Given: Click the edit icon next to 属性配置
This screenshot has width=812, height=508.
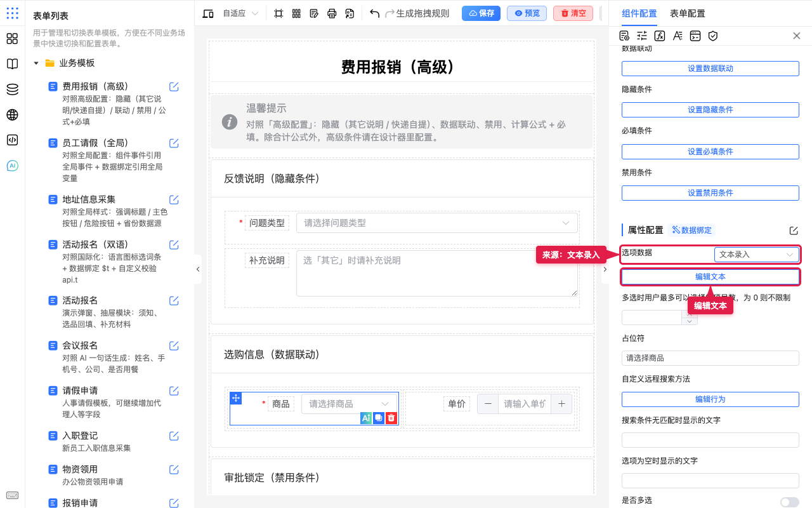Looking at the screenshot, I should (794, 231).
